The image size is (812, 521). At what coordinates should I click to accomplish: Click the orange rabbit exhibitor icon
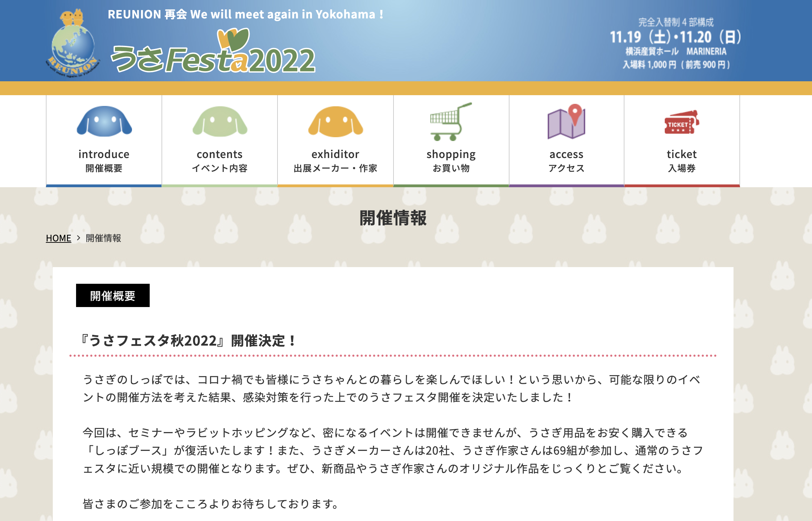coord(335,121)
